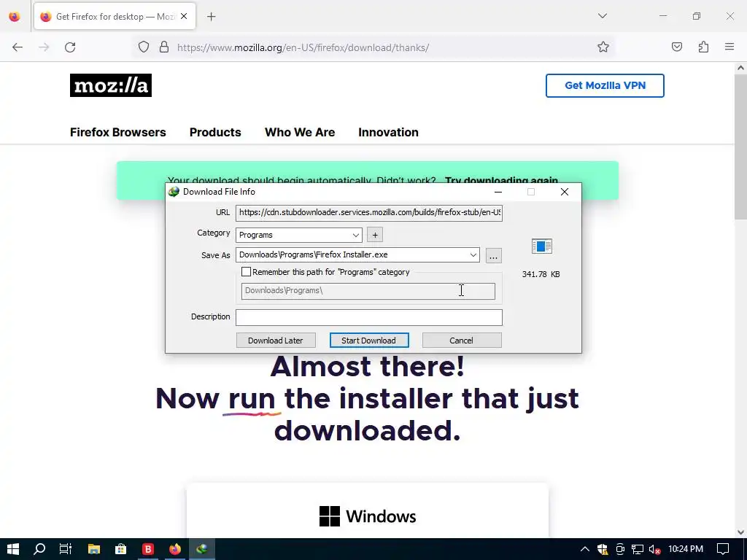Open Firefox View pinned icon
This screenshot has height=560, width=747.
click(15, 16)
